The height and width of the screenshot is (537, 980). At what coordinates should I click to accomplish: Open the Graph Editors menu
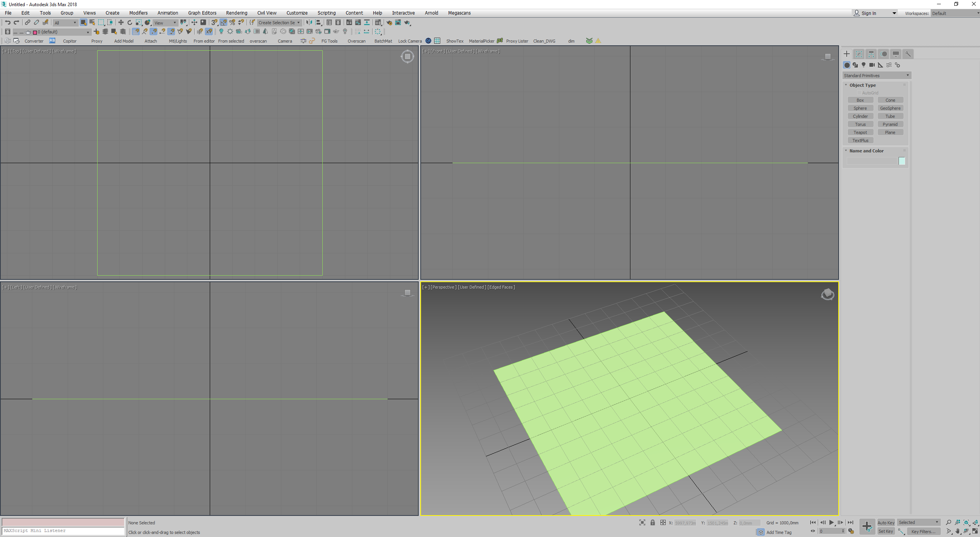[x=202, y=13]
